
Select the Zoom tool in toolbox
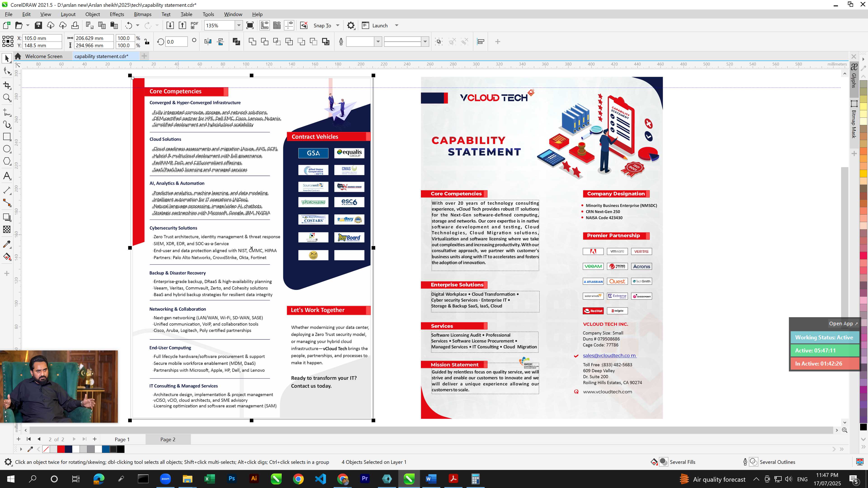(7, 98)
